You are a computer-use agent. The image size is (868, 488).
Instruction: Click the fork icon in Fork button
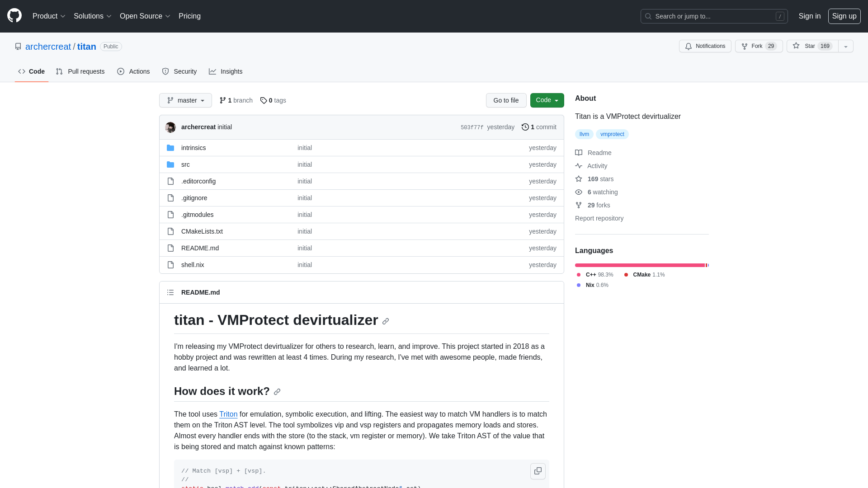point(745,47)
